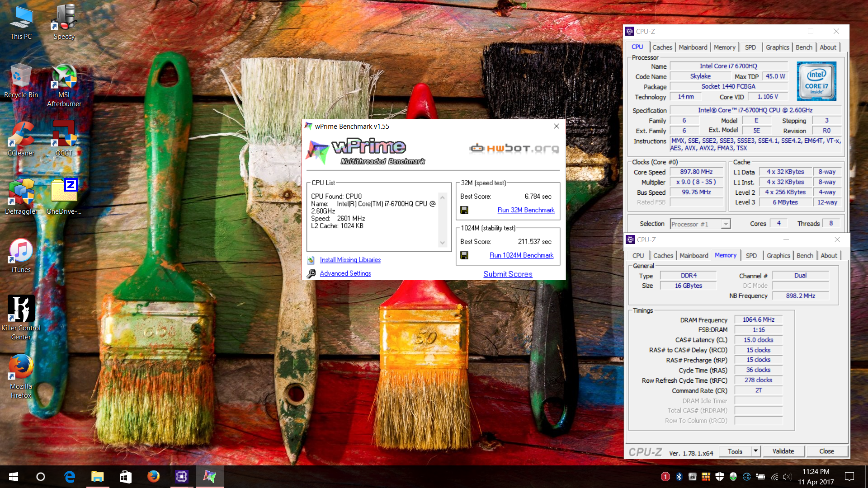
Task: Click the Alienware alien head tray icon
Action: pyautogui.click(x=733, y=477)
